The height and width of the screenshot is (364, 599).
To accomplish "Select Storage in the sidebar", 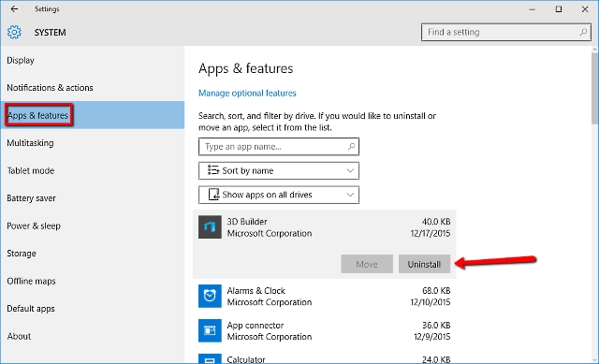I will 22,254.
